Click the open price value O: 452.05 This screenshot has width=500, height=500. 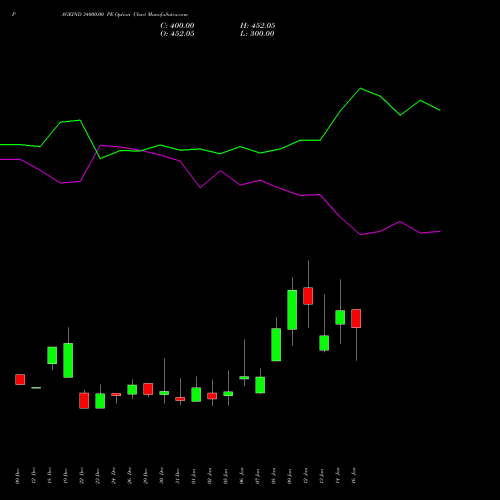[177, 34]
